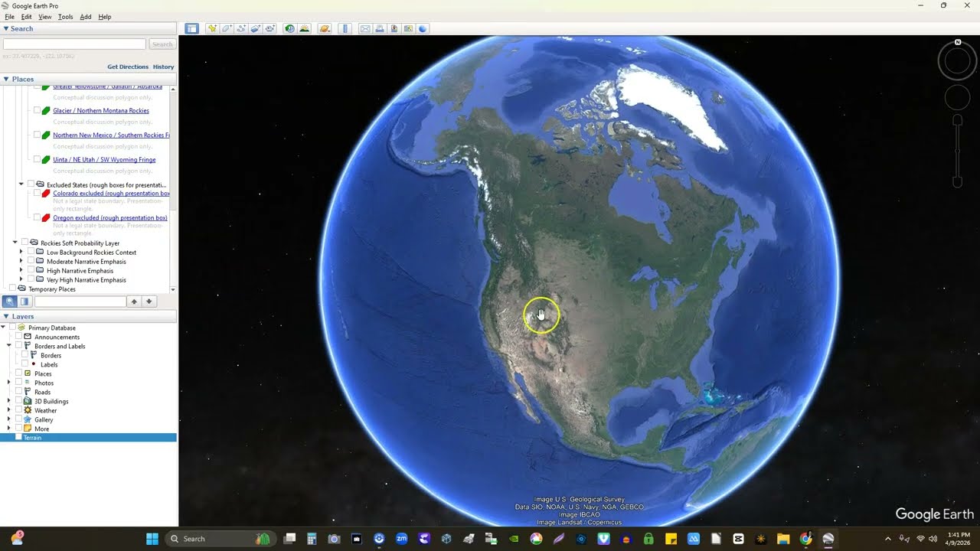Click the search text input field

pos(74,44)
